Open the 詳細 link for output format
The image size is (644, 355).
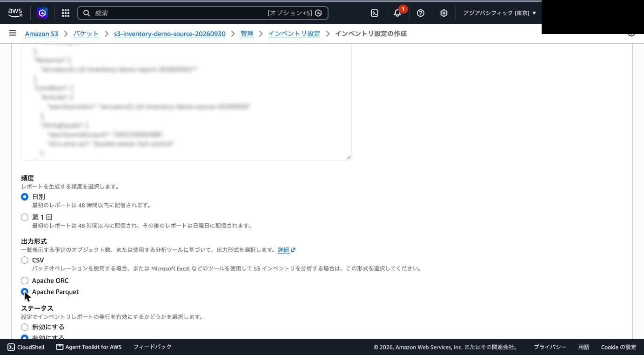pyautogui.click(x=283, y=250)
